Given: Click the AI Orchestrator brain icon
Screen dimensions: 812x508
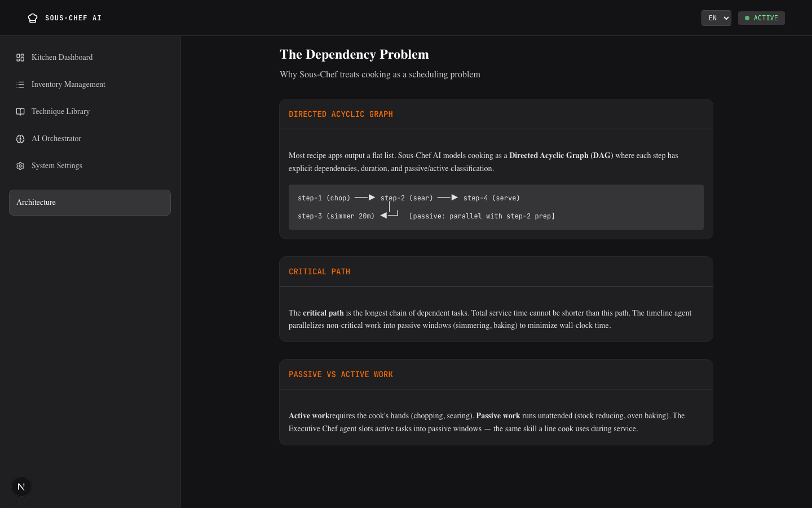Looking at the screenshot, I should (x=20, y=139).
